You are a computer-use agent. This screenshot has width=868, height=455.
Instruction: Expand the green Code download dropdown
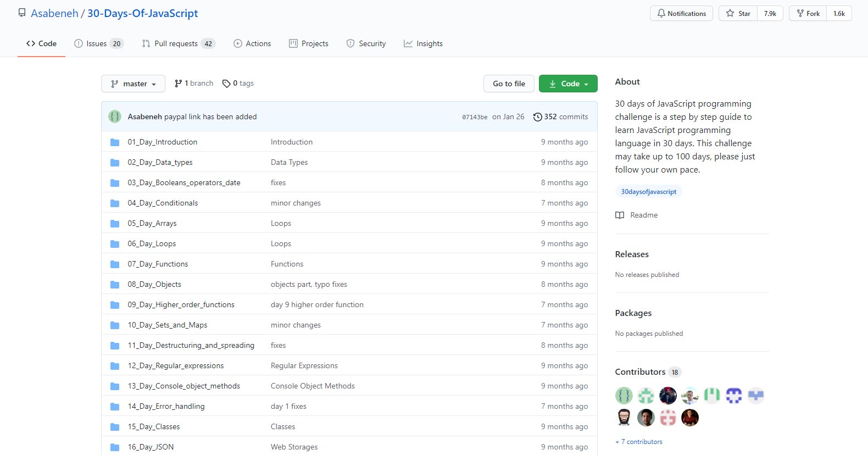tap(568, 84)
